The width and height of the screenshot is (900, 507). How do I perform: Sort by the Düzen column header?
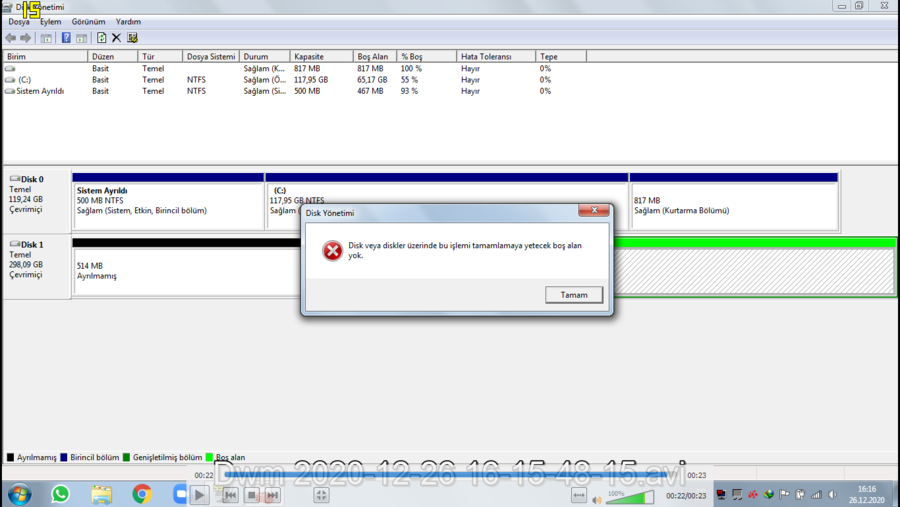tap(112, 56)
